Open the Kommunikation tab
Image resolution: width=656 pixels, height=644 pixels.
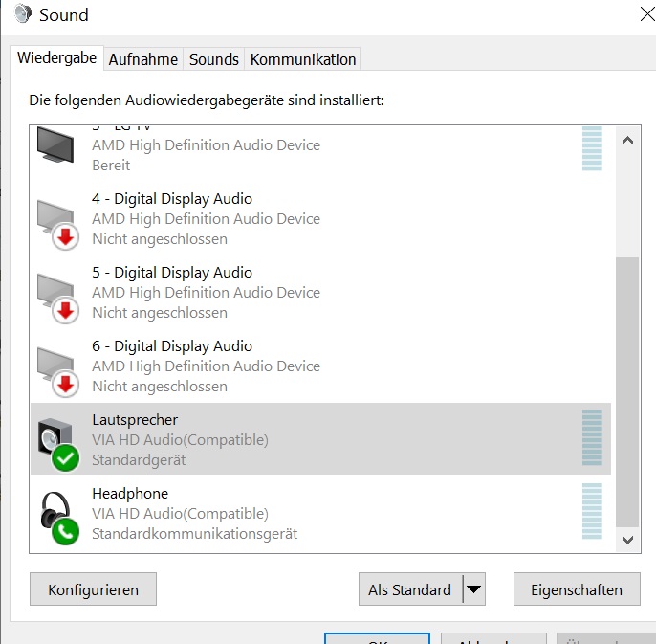click(x=303, y=59)
